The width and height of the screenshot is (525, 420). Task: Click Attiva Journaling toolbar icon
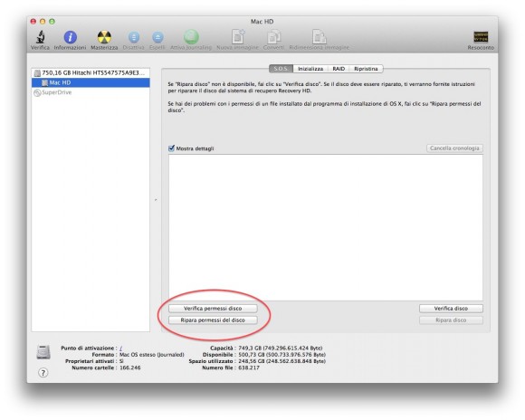[x=191, y=36]
